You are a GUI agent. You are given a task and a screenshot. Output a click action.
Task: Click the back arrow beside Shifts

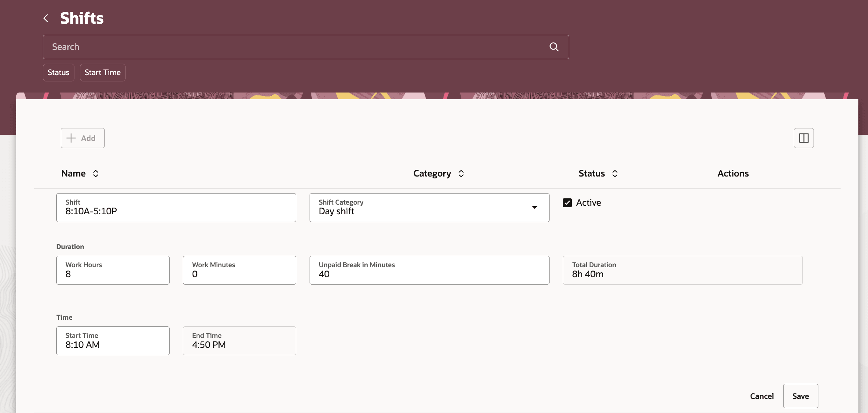(x=46, y=18)
